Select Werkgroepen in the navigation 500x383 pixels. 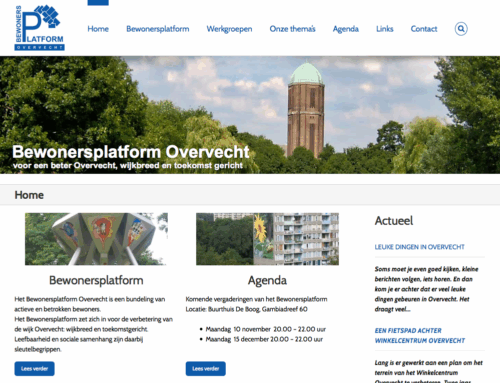click(229, 29)
